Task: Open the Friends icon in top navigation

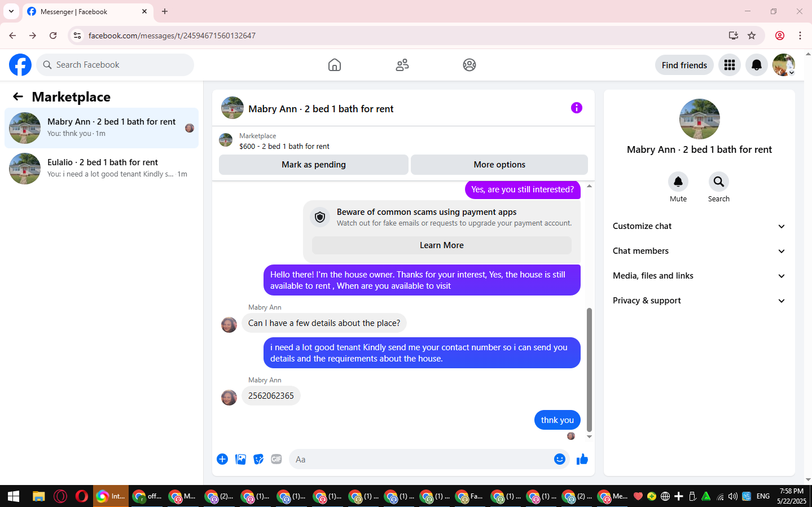Action: 402,65
